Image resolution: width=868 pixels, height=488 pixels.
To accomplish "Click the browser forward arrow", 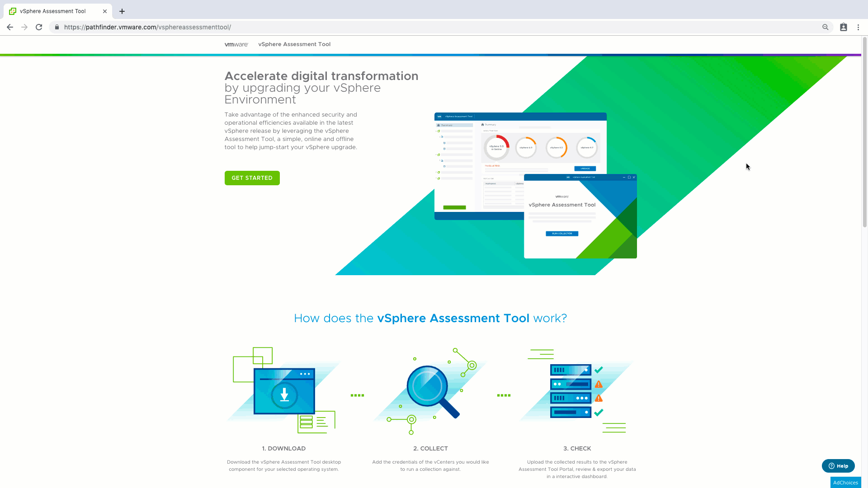I will pyautogui.click(x=24, y=27).
